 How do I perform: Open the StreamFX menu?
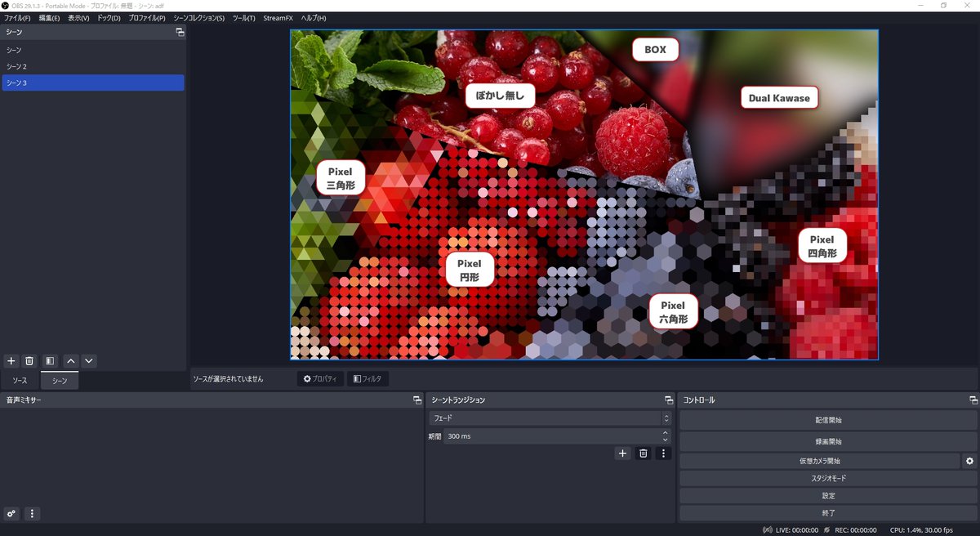click(278, 18)
